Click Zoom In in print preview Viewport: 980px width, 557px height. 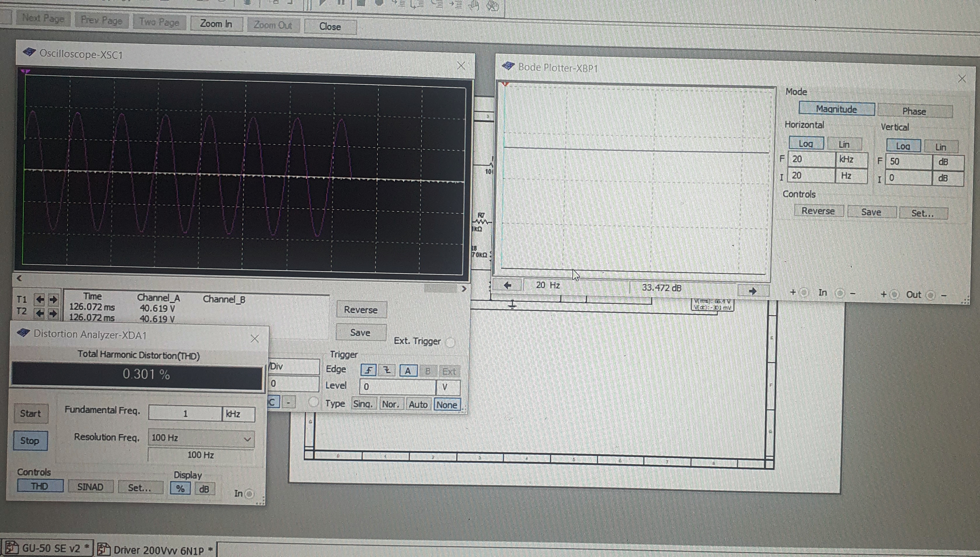click(216, 24)
